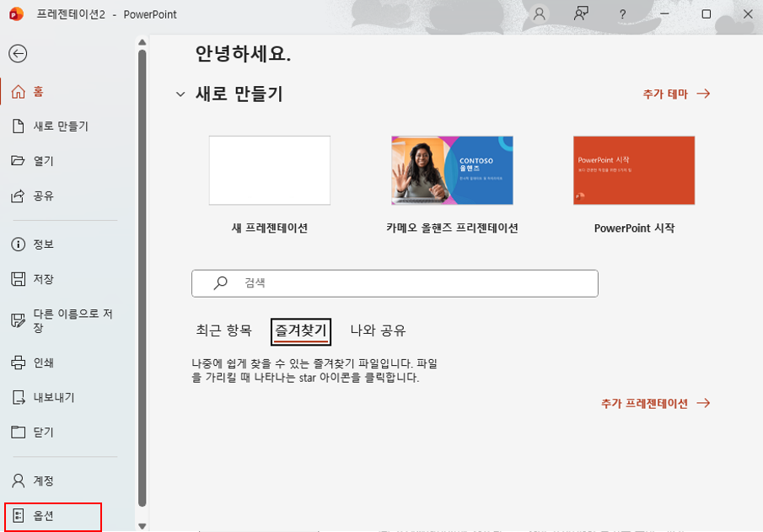
Task: Click the 저장 label in sidebar
Action: (x=43, y=279)
